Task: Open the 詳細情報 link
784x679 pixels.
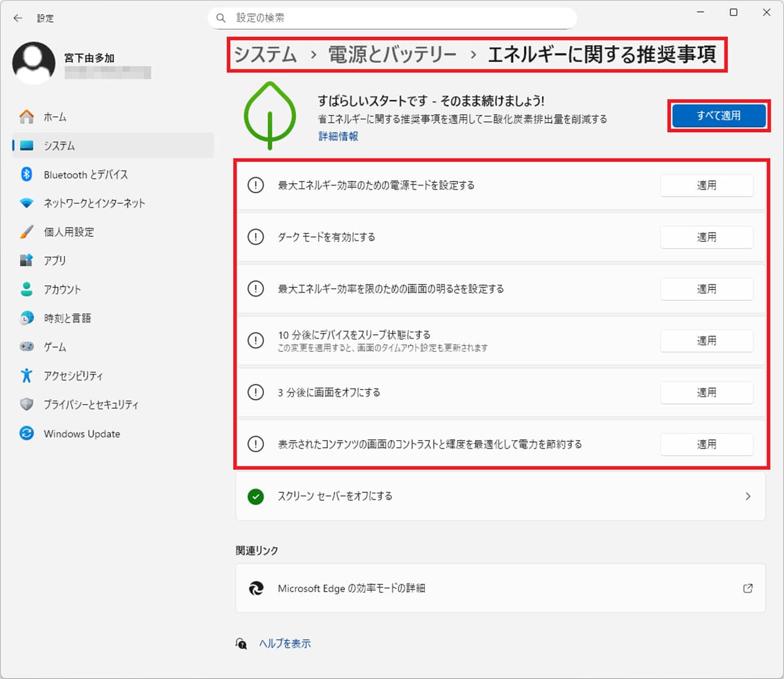Action: [337, 136]
